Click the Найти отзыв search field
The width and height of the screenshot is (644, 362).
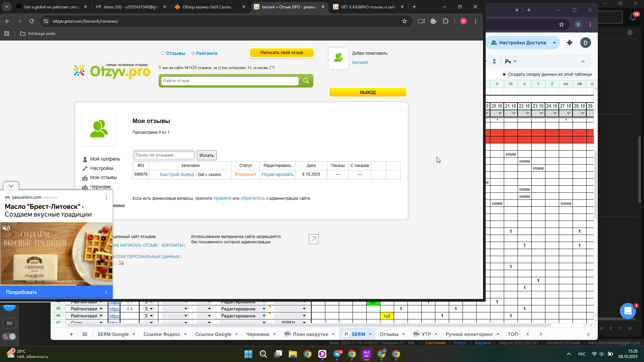230,81
